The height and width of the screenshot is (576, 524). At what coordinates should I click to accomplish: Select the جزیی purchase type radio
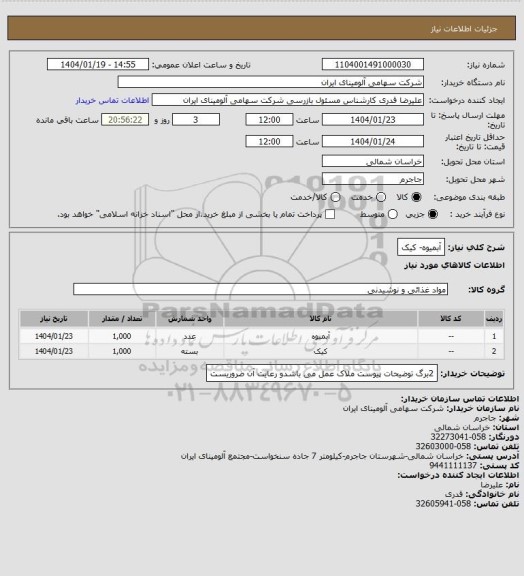(434, 214)
